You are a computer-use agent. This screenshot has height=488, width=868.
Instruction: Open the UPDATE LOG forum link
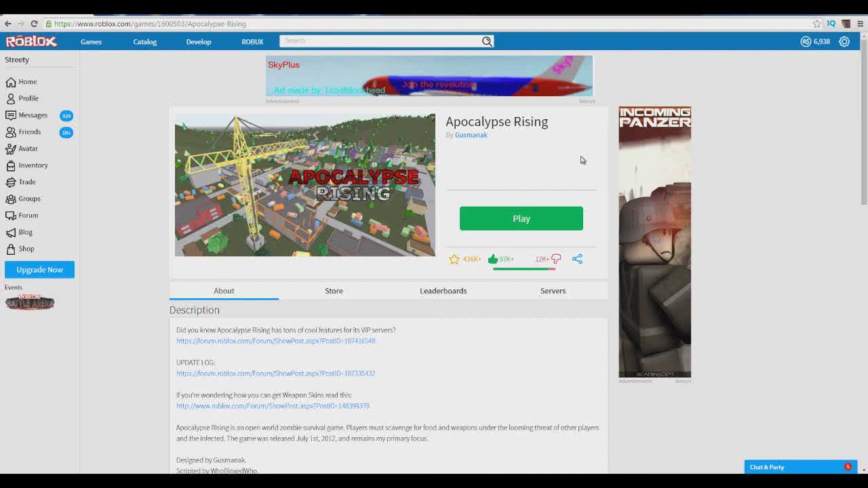(275, 373)
